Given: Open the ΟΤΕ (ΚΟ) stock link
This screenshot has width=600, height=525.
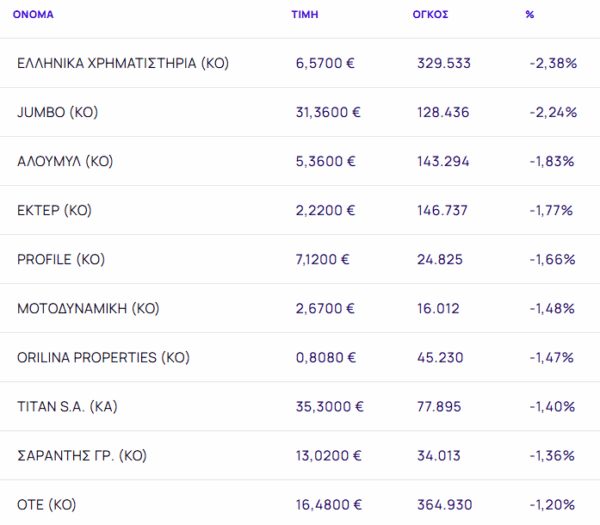Looking at the screenshot, I should click(x=47, y=504).
